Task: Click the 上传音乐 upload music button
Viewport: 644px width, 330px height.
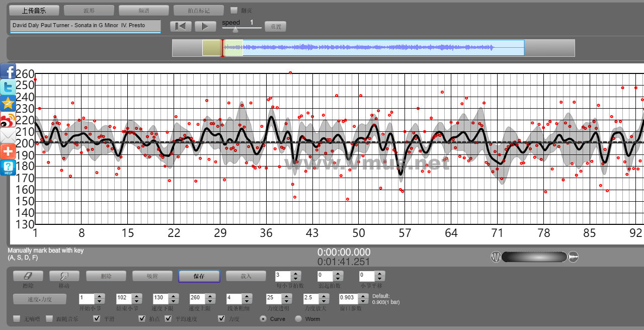Action: tap(34, 10)
